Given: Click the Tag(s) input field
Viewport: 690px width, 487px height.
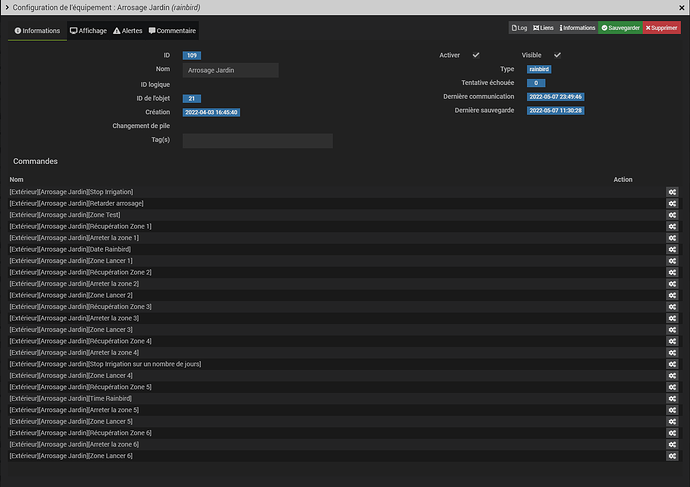Looking at the screenshot, I should click(257, 141).
